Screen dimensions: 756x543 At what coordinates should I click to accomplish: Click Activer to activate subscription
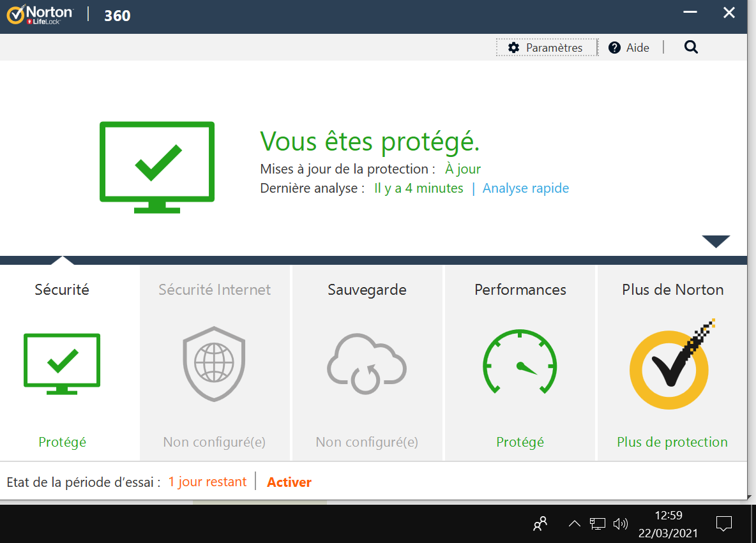click(289, 482)
